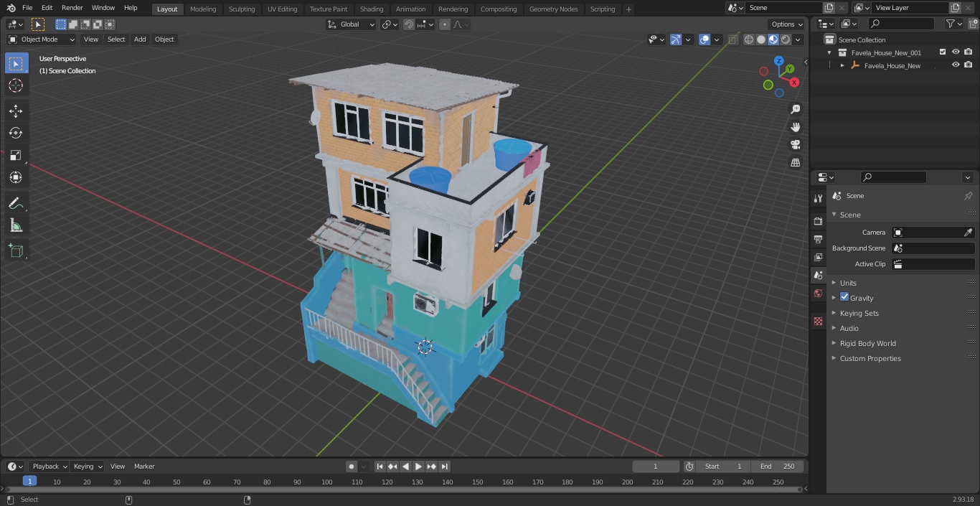980x506 pixels.
Task: Open the Output properties tab
Action: point(818,239)
